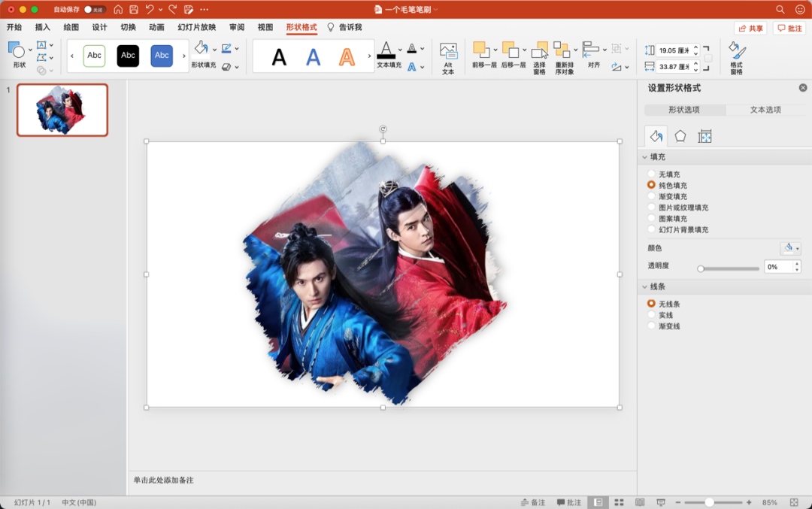
Task: Click the 批注 comments button top right
Action: tap(789, 28)
